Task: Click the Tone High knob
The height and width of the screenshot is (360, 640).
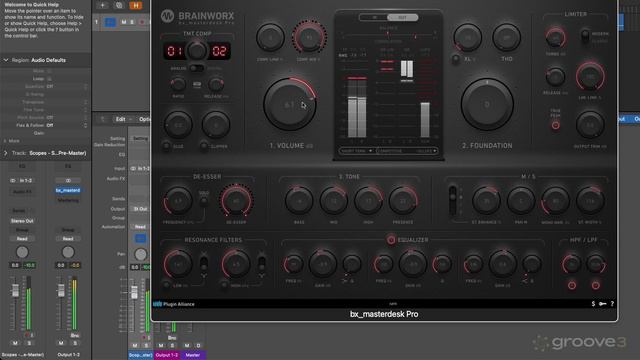Action: (x=368, y=201)
